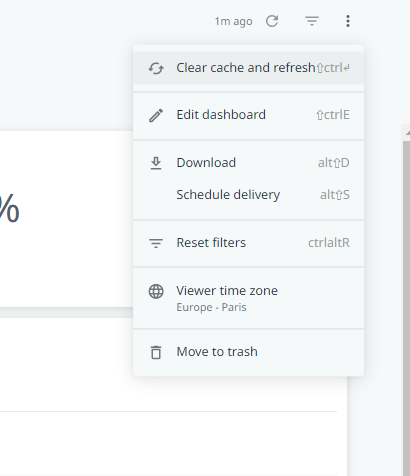Click the globe time zone icon
This screenshot has height=476, width=410.
(156, 291)
